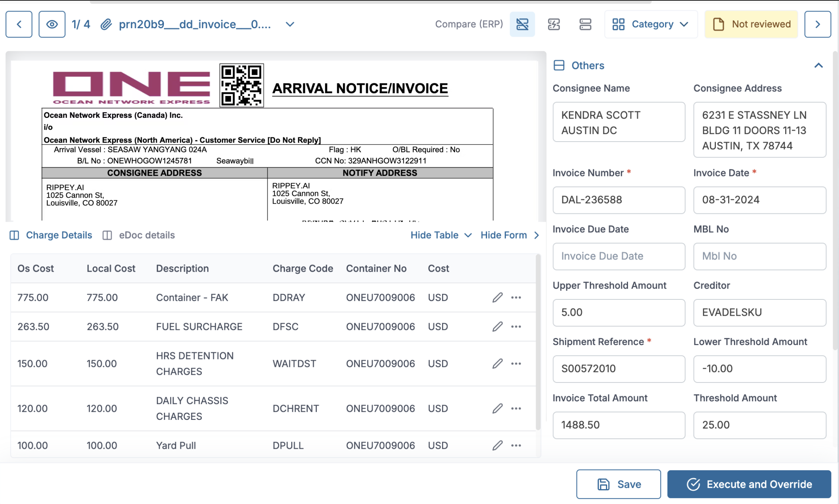Toggle Hide Table
The height and width of the screenshot is (504, 839).
tap(441, 235)
